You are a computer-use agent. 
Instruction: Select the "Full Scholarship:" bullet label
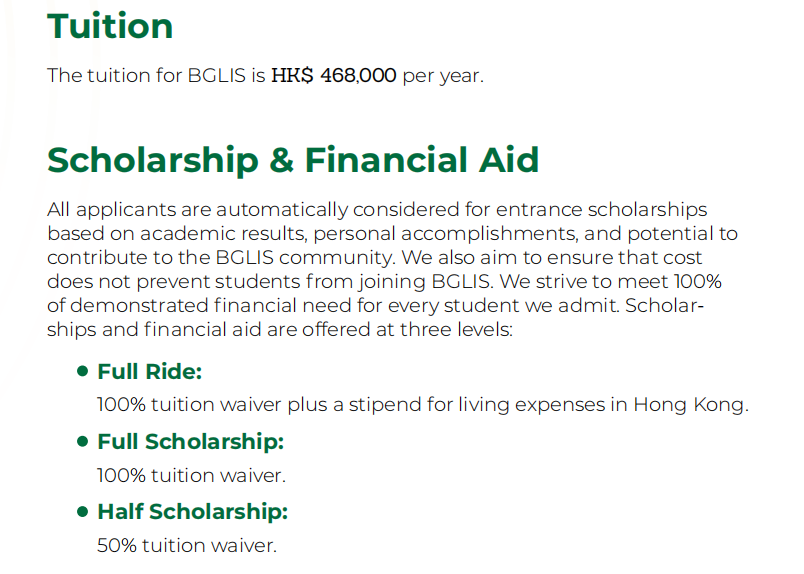191,441
